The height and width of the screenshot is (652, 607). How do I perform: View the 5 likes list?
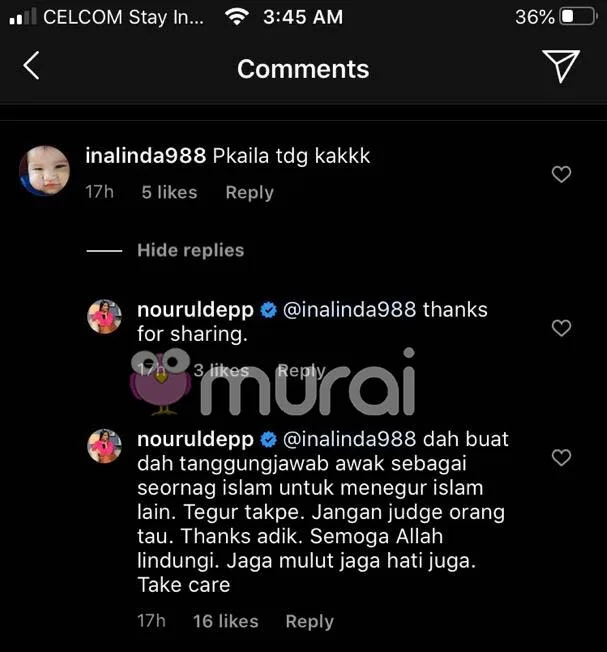tap(169, 192)
